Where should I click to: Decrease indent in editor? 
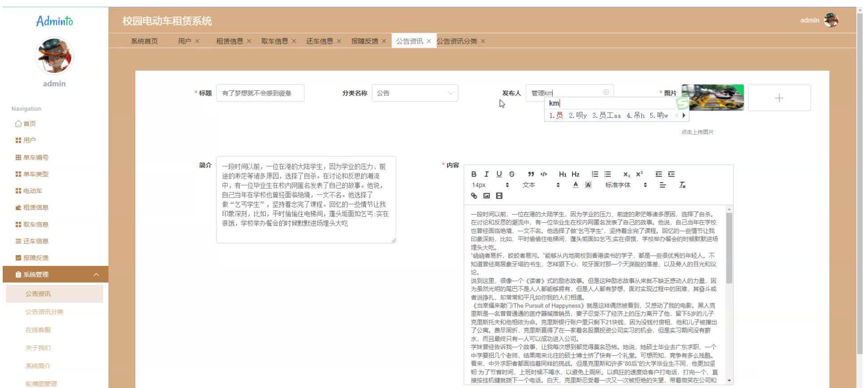659,174
